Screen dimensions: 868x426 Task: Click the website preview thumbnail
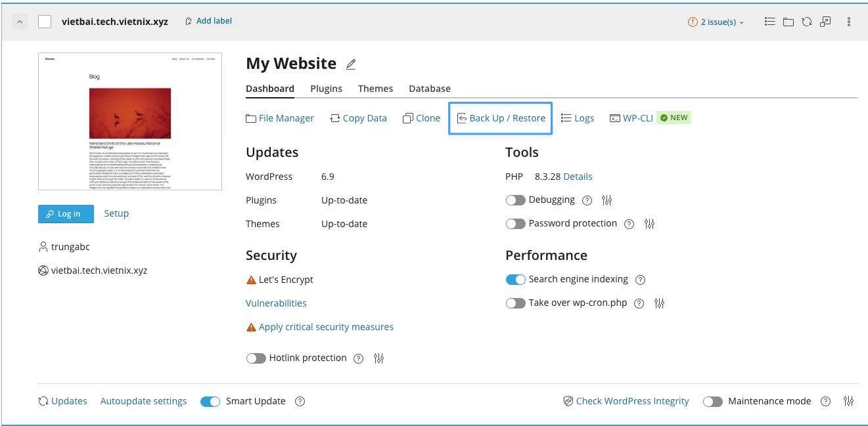[x=130, y=121]
